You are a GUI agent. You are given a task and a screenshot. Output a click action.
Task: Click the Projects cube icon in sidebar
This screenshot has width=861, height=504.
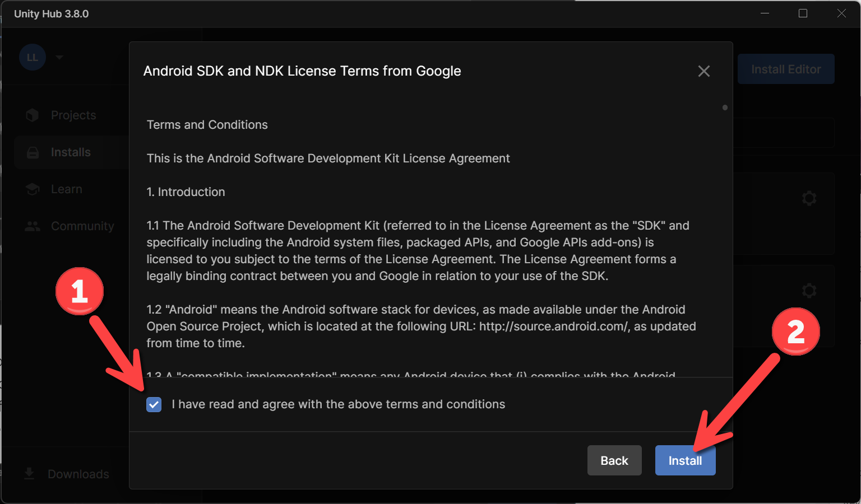(x=33, y=115)
